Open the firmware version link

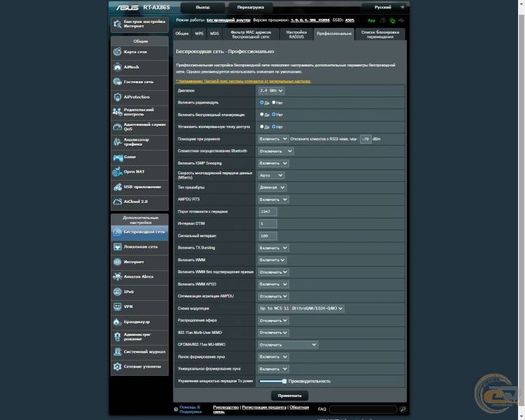(310, 20)
